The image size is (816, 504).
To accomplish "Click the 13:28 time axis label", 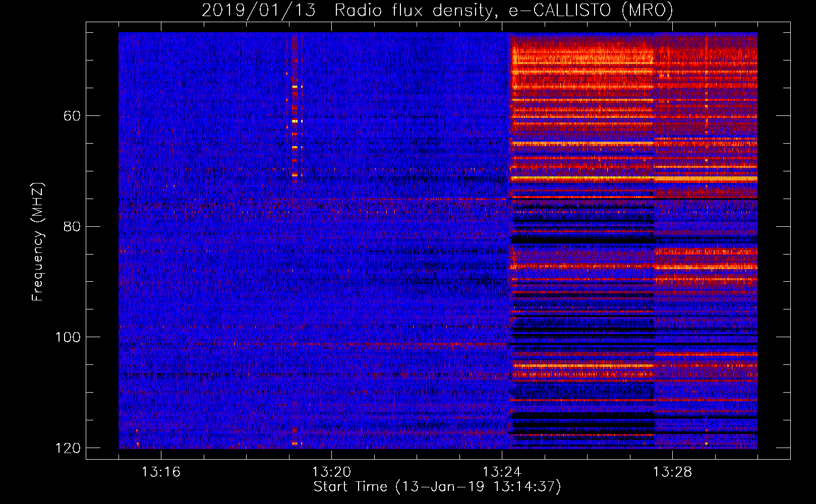I will point(672,472).
